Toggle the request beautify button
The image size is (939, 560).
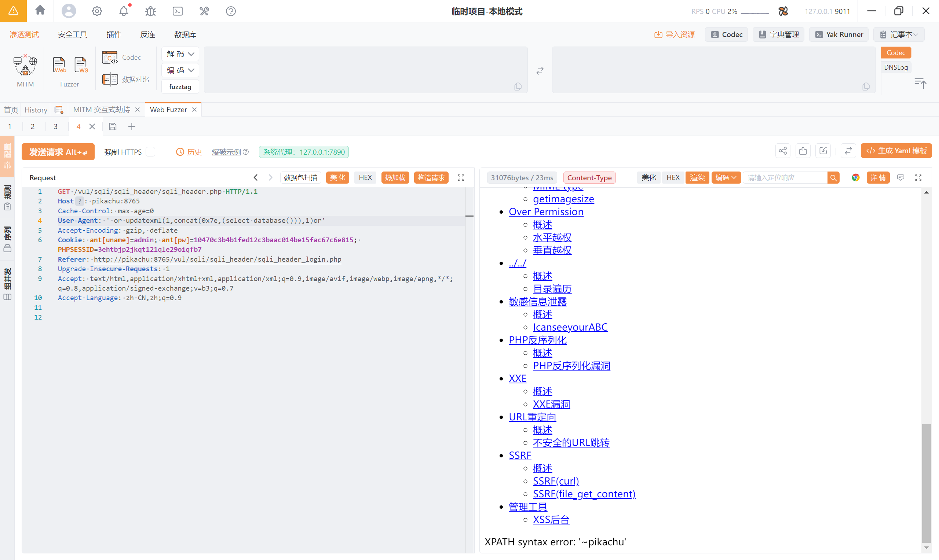[x=337, y=177]
